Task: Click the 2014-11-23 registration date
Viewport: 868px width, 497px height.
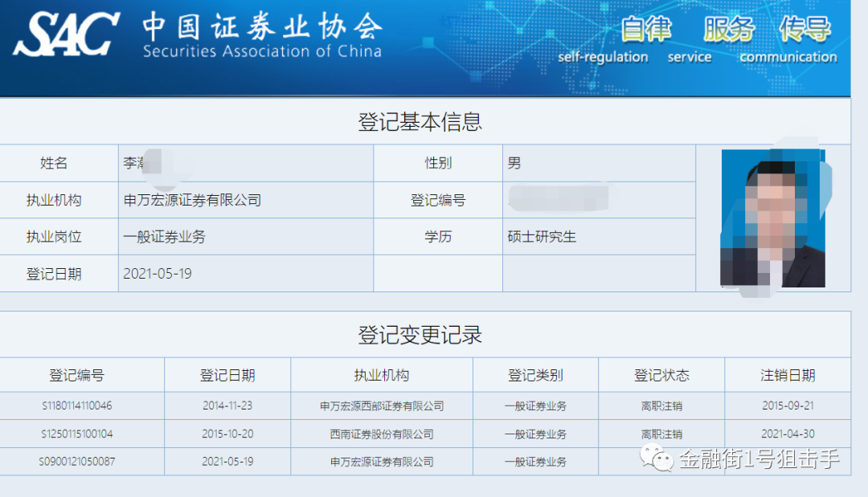Action: coord(227,405)
